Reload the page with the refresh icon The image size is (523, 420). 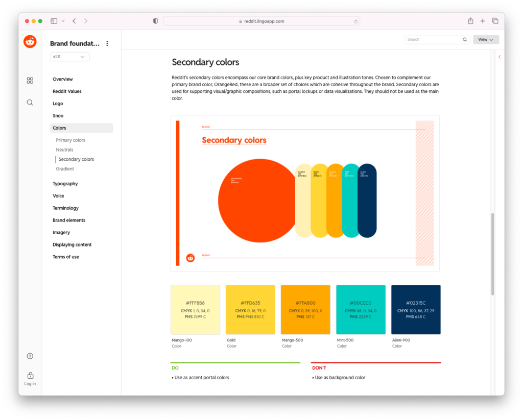click(x=356, y=21)
